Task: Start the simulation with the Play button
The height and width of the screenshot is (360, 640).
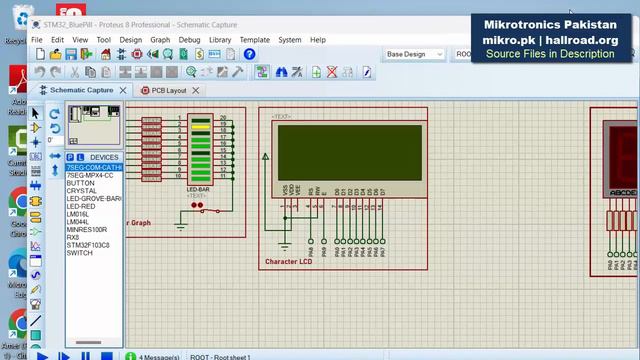Action: coord(42,356)
